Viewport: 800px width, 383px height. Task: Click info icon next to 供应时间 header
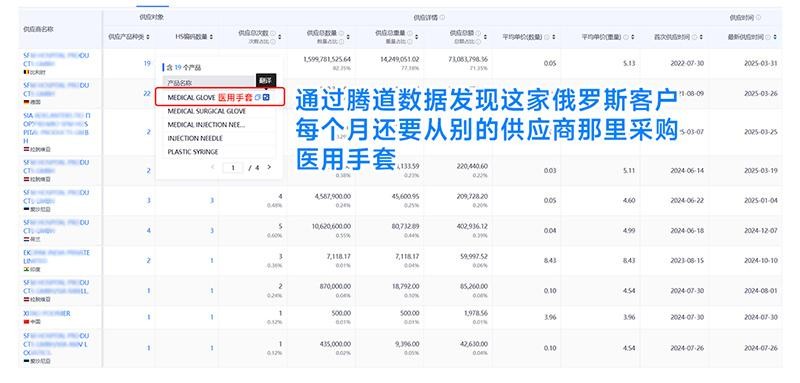pos(759,17)
